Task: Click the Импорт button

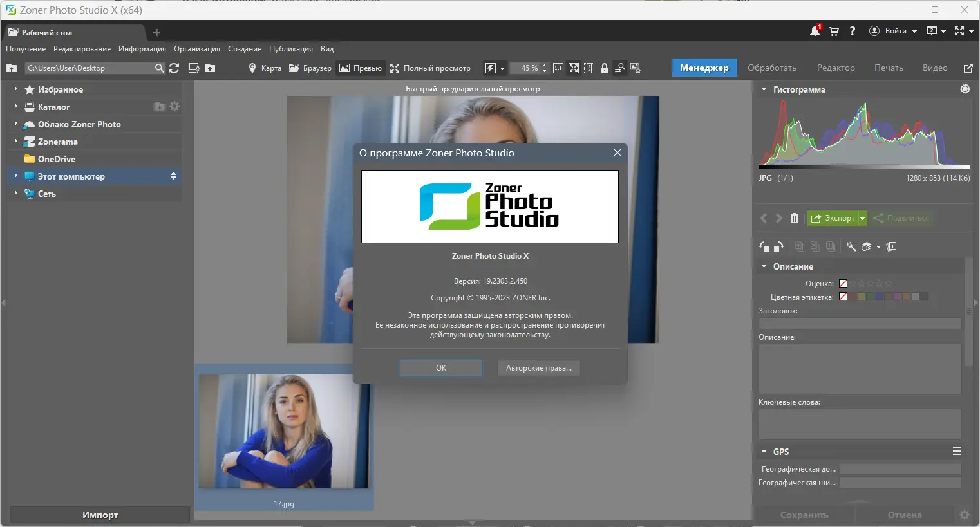Action: [x=100, y=515]
